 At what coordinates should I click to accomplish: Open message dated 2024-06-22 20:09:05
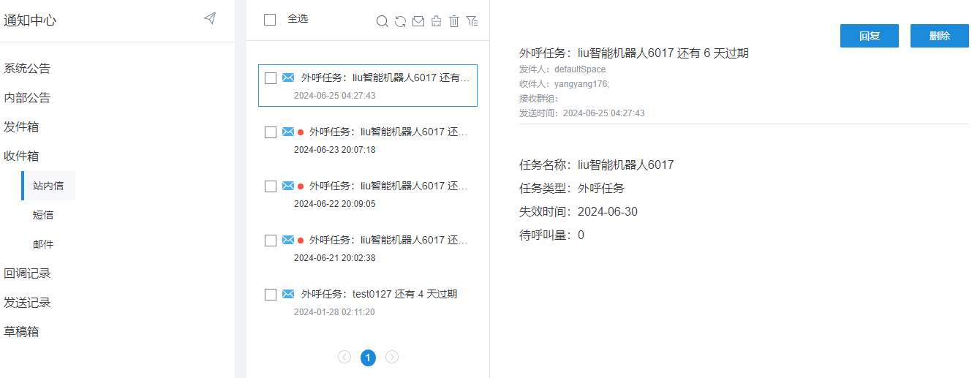click(368, 194)
